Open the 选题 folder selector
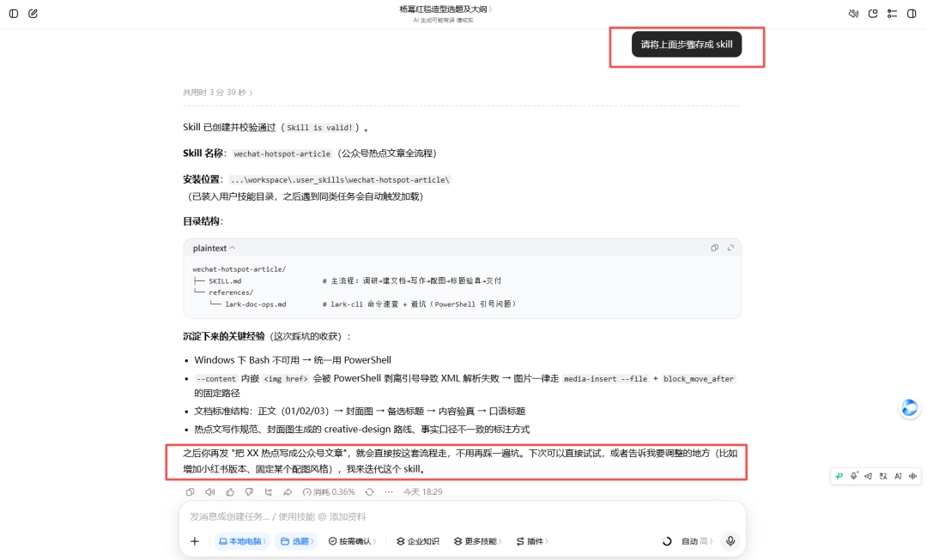 tap(296, 541)
